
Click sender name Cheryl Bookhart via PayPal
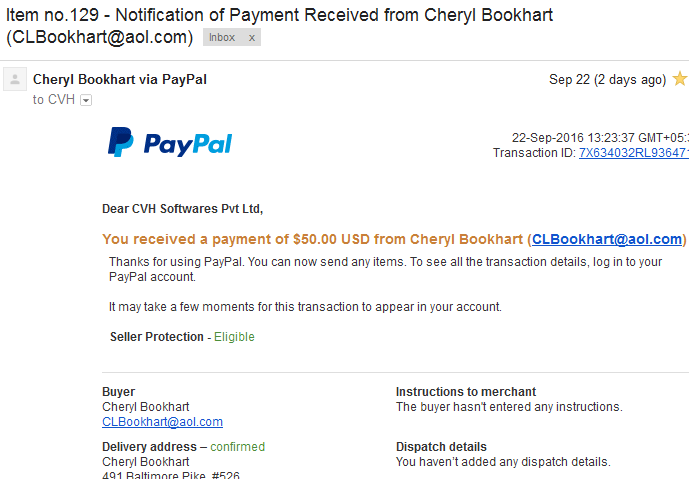click(120, 80)
